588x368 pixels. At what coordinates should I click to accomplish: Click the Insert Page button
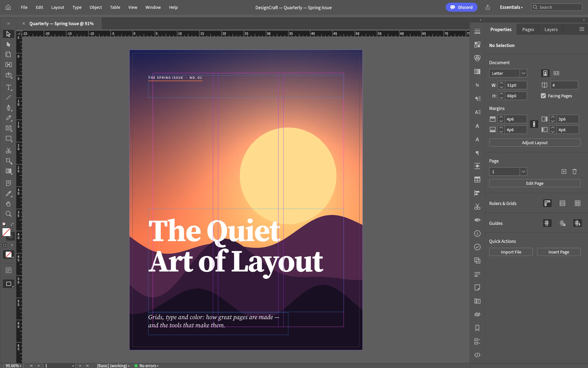tap(559, 252)
